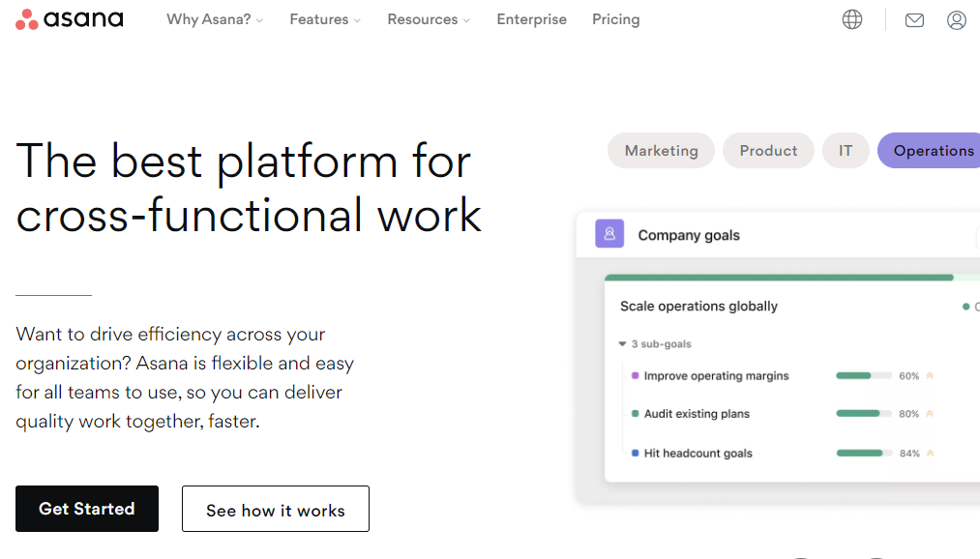Viewport: 980px width, 559px height.
Task: Select the Marketing tab
Action: click(661, 151)
